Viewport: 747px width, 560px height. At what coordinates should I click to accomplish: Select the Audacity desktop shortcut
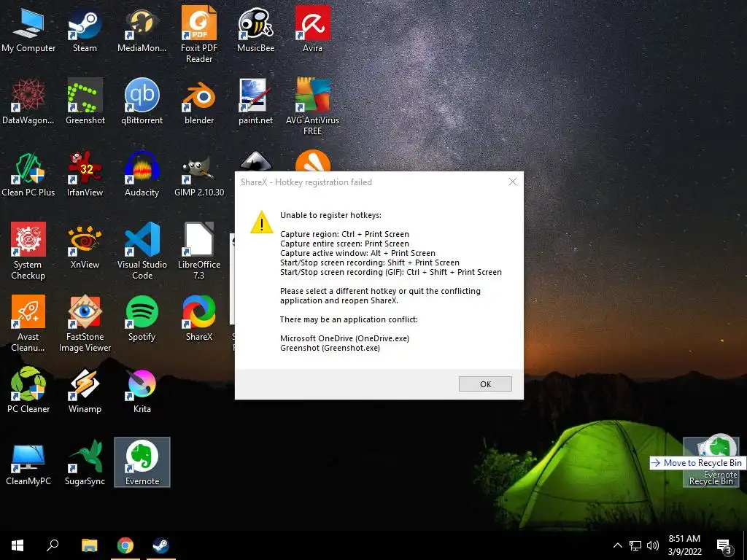point(142,174)
